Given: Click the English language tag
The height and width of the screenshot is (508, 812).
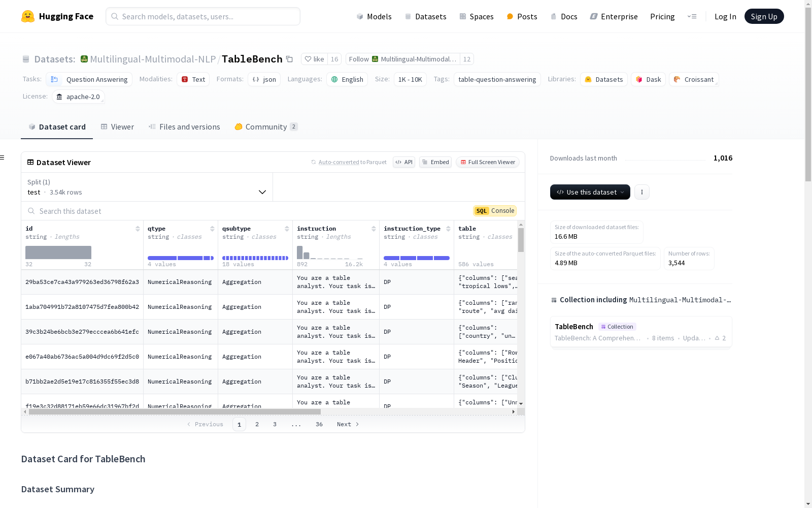Looking at the screenshot, I should pyautogui.click(x=347, y=79).
